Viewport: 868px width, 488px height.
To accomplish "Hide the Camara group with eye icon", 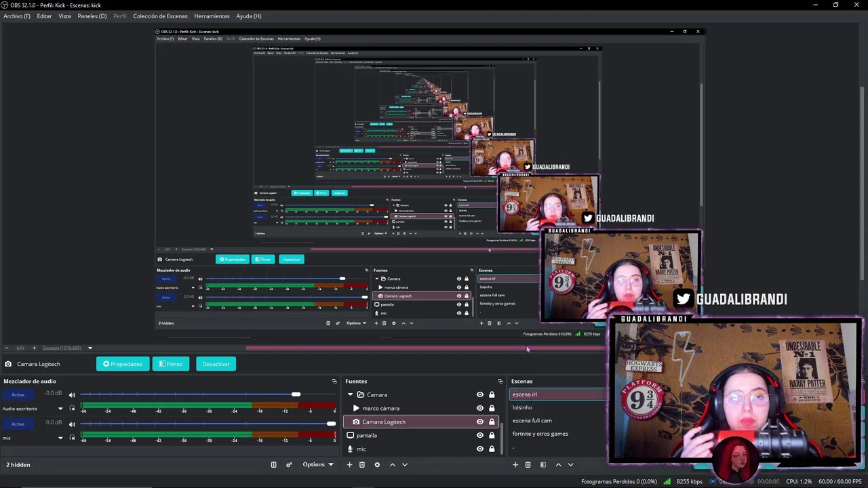I will (x=480, y=394).
